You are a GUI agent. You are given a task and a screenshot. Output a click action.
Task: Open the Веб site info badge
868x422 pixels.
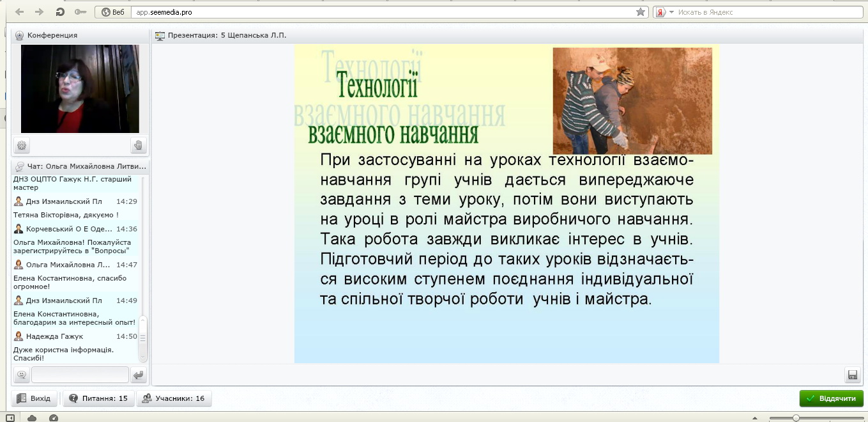[113, 12]
